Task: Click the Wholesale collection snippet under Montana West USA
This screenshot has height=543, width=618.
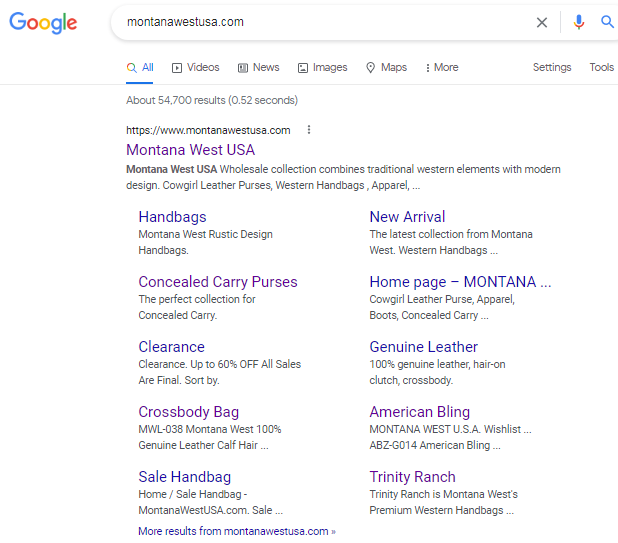Action: click(343, 177)
